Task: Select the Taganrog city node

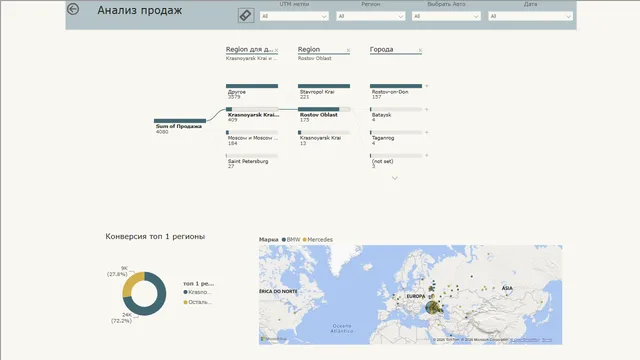Action: [x=396, y=138]
